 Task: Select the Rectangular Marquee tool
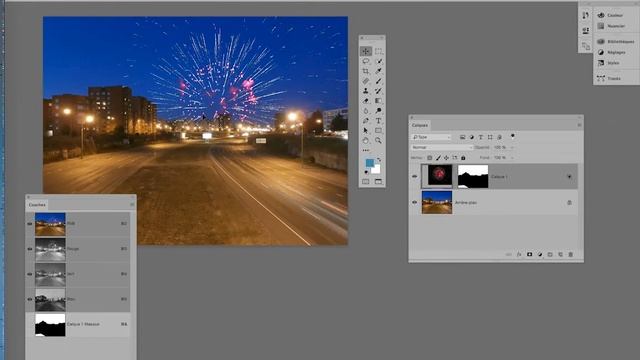pos(379,51)
